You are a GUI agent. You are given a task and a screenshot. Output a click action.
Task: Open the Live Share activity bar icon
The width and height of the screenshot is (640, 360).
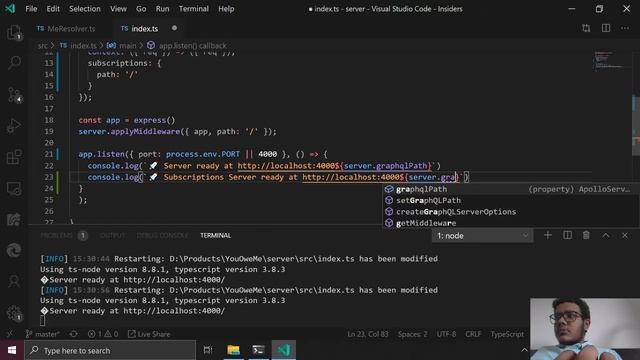coord(15,220)
